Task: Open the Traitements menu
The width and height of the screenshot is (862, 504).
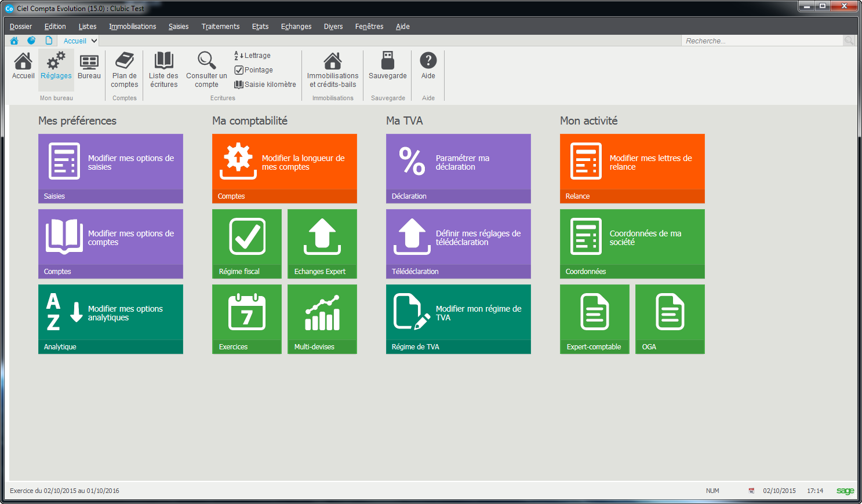Action: tap(220, 27)
